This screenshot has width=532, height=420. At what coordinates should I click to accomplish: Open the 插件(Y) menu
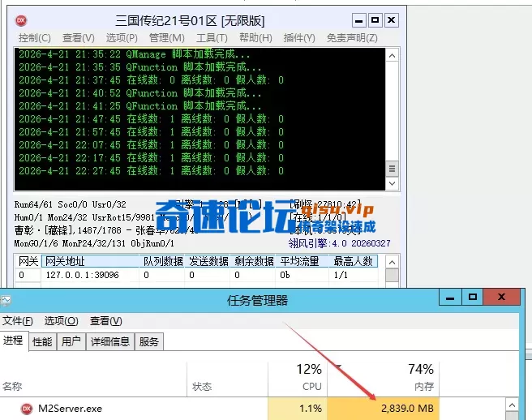299,37
